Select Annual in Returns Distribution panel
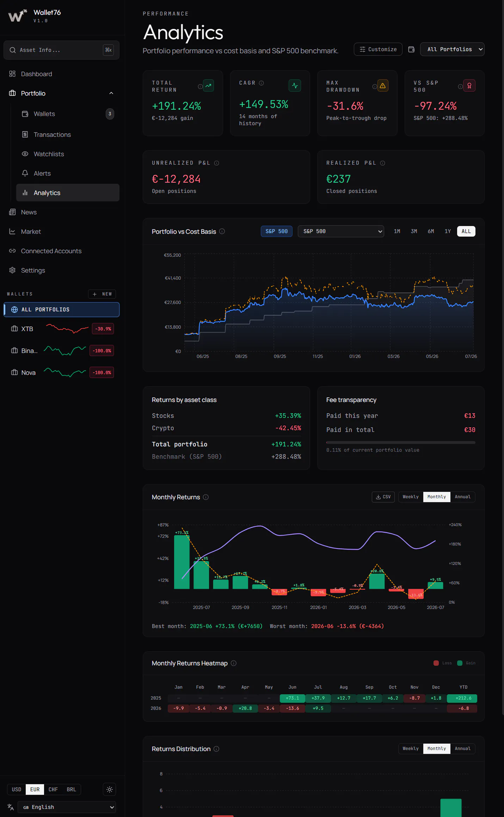Viewport: 504px width, 817px height. point(462,749)
